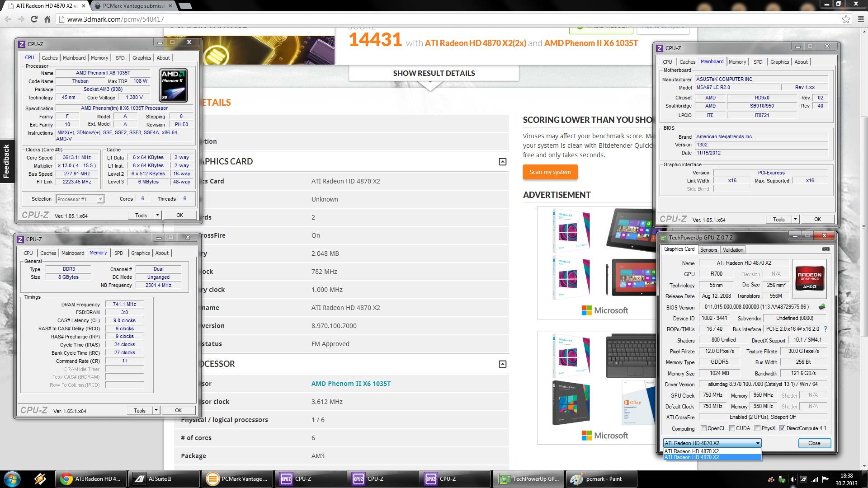868x488 pixels.
Task: Open the Tools dropdown arrow in the Mainboard-tab CPU-Z window
Action: point(795,219)
